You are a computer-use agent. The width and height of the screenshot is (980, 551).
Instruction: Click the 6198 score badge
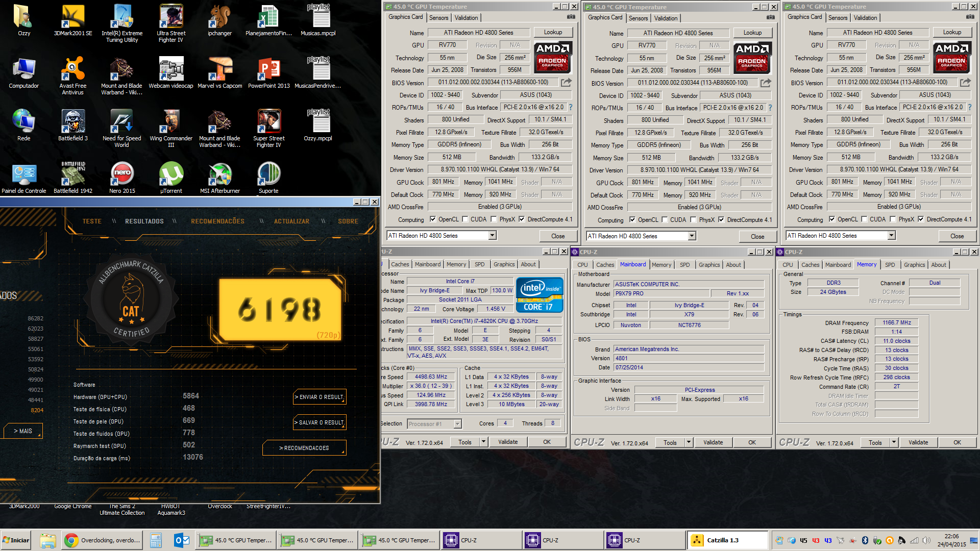tap(280, 310)
